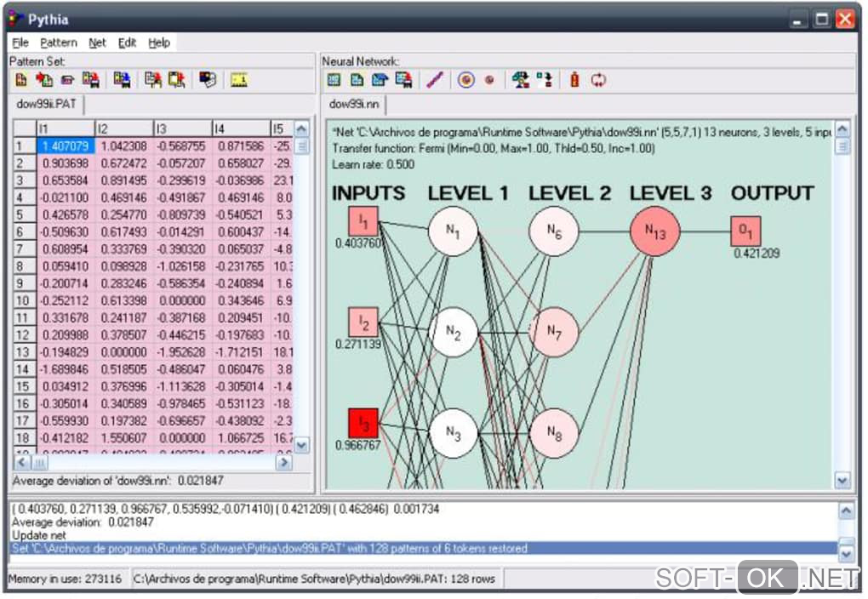Click cell value 0.871586
The image size is (868, 599).
click(x=242, y=146)
